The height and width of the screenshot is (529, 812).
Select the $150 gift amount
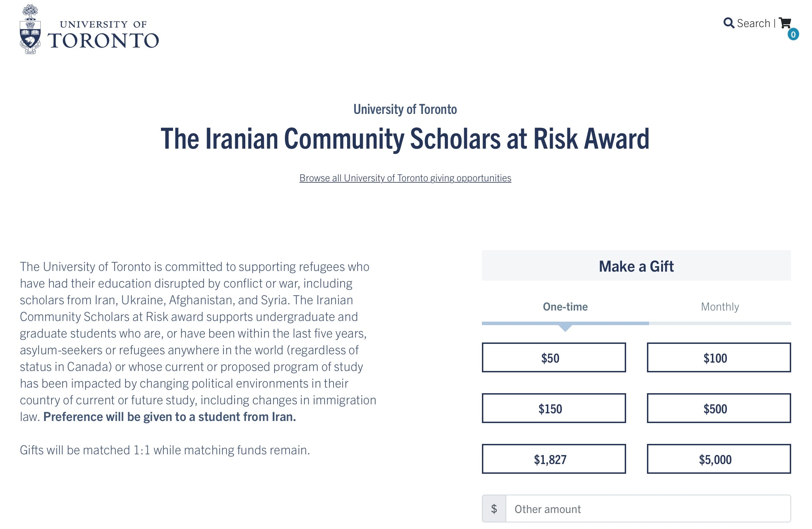point(553,408)
